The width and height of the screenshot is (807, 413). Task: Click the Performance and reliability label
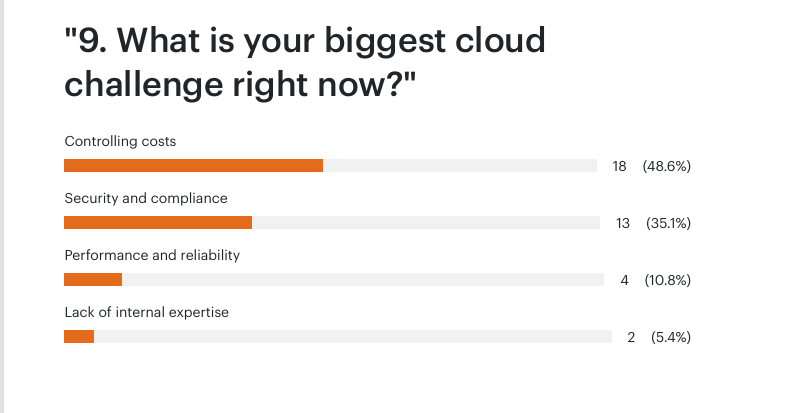(152, 255)
